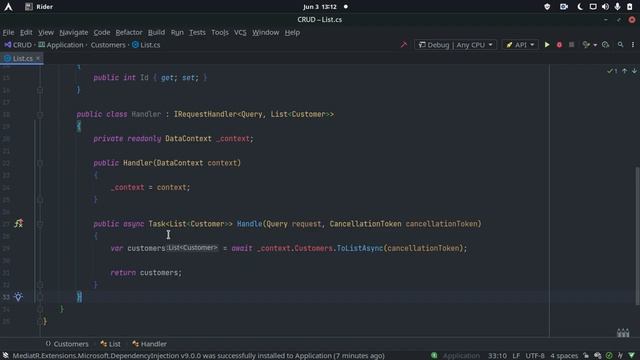Viewport: 640px width, 360px height.
Task: Click the performance profiling gauge icon
Action: coord(605,44)
